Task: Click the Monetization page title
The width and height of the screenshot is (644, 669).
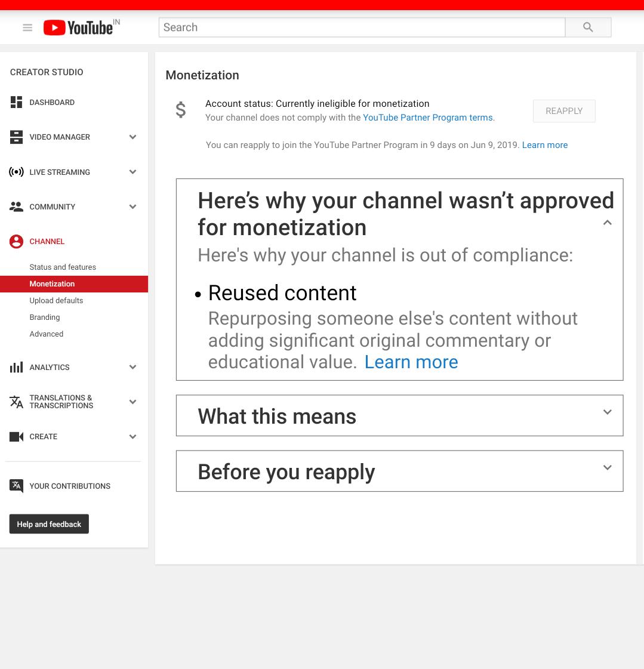Action: (202, 75)
